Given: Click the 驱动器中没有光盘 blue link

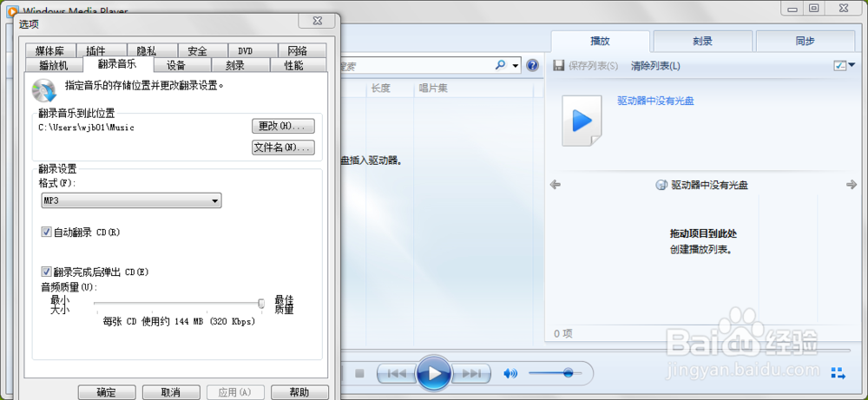Looking at the screenshot, I should [655, 101].
